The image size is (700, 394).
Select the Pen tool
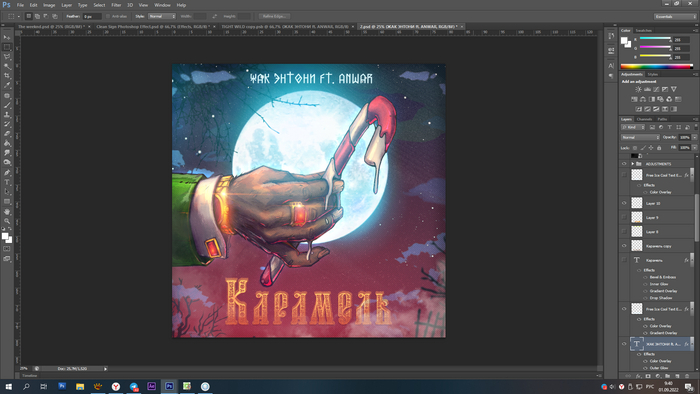7,173
